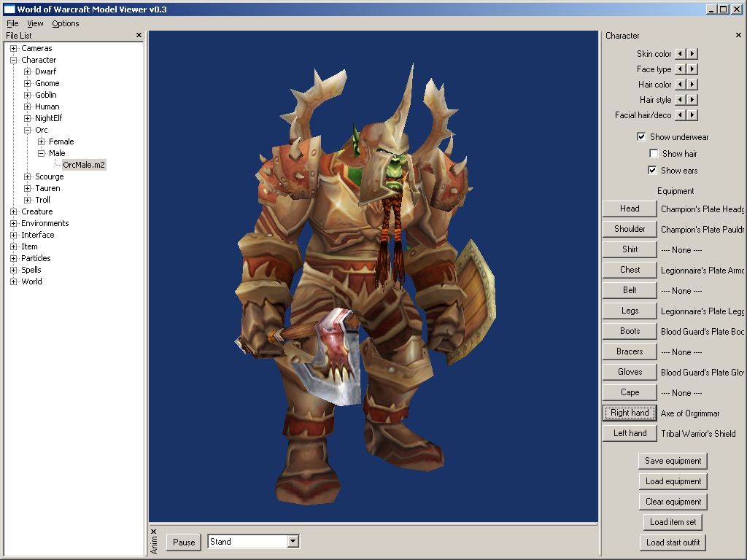Next hair style arrow
747x560 pixels.
pos(692,99)
